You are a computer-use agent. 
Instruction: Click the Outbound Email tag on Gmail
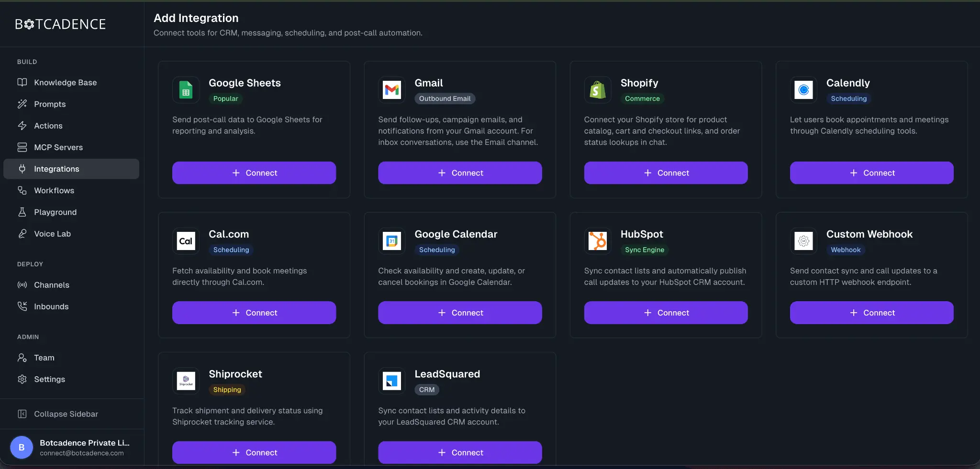(x=445, y=98)
